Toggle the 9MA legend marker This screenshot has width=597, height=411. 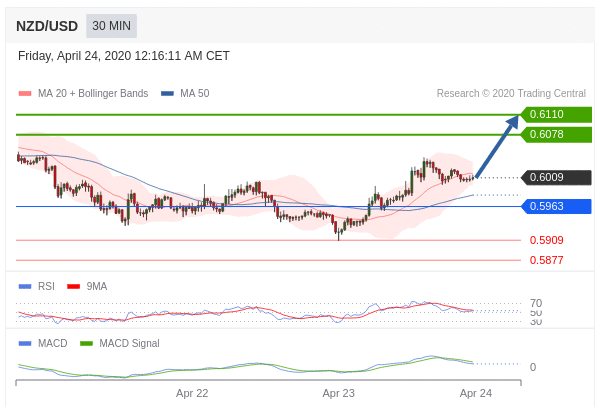pyautogui.click(x=73, y=286)
